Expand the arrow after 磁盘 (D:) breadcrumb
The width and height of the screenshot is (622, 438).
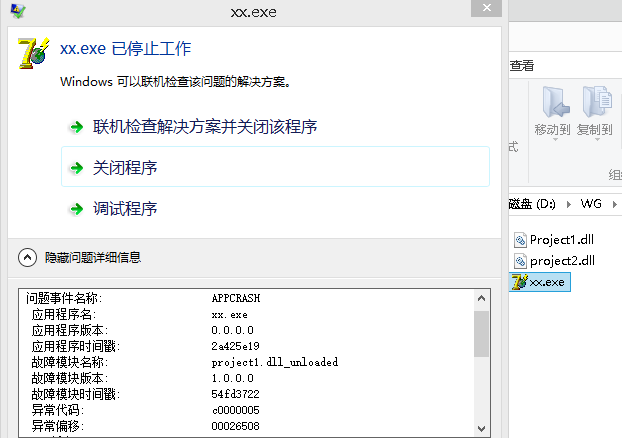point(569,204)
